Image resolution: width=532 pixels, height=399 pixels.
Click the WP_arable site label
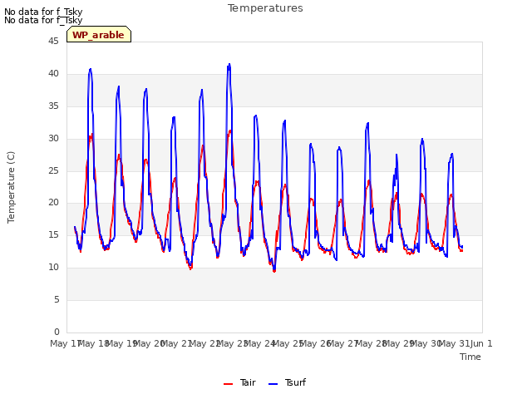pyautogui.click(x=99, y=35)
